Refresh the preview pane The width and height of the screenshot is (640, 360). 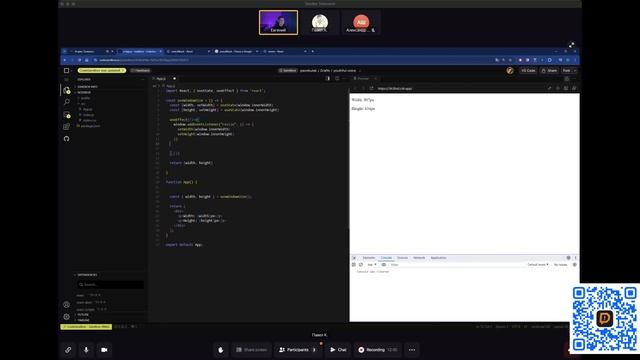[x=371, y=88]
